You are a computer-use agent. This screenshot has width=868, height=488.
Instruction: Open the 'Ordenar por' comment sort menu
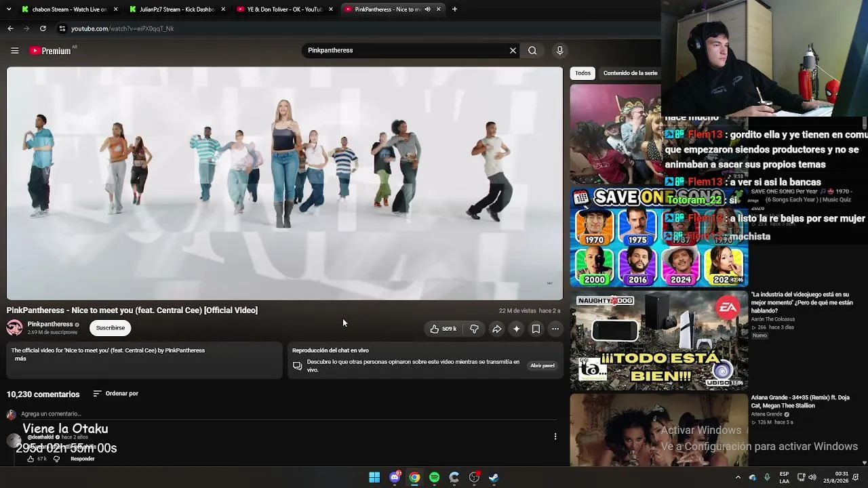pyautogui.click(x=115, y=394)
